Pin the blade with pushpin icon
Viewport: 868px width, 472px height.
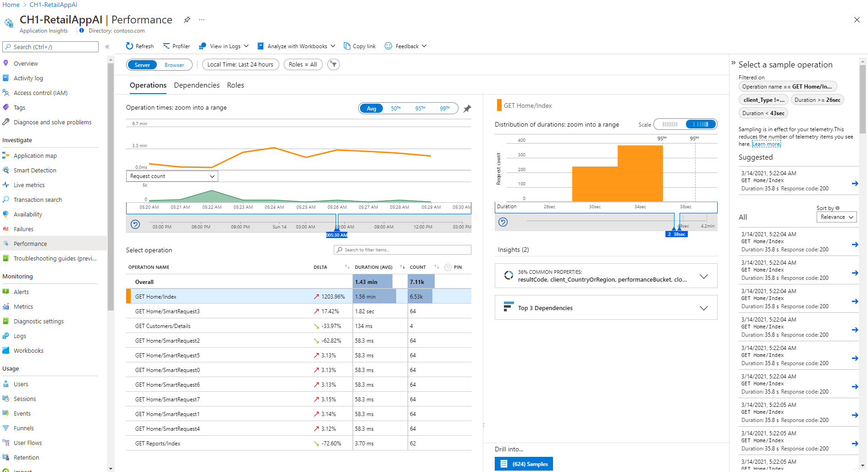(x=187, y=20)
